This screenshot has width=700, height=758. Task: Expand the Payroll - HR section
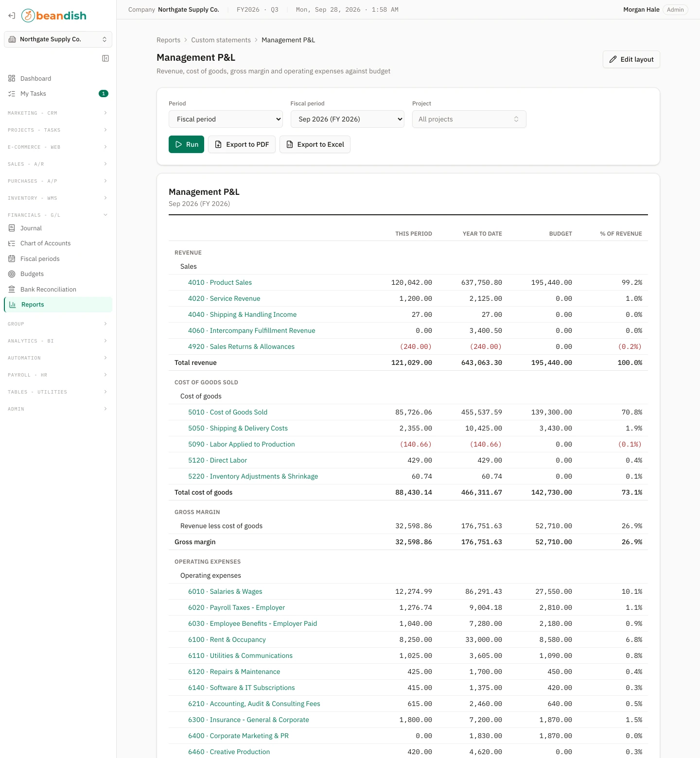(x=58, y=375)
